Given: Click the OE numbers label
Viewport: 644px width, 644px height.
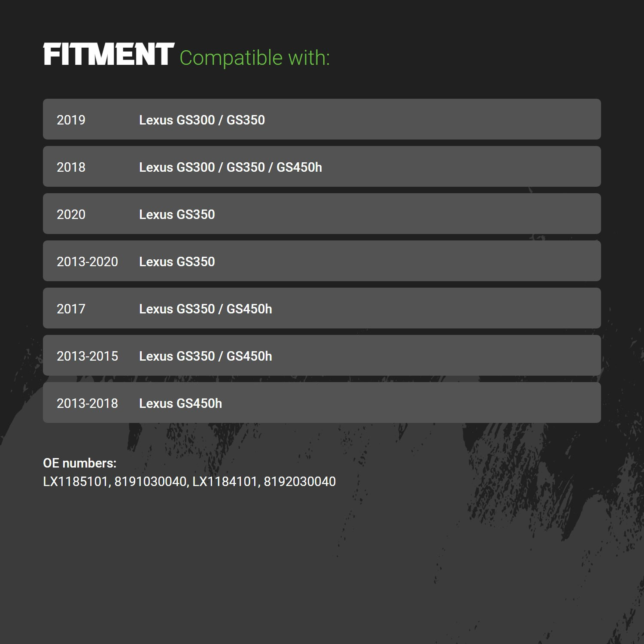Looking at the screenshot, I should point(80,463).
